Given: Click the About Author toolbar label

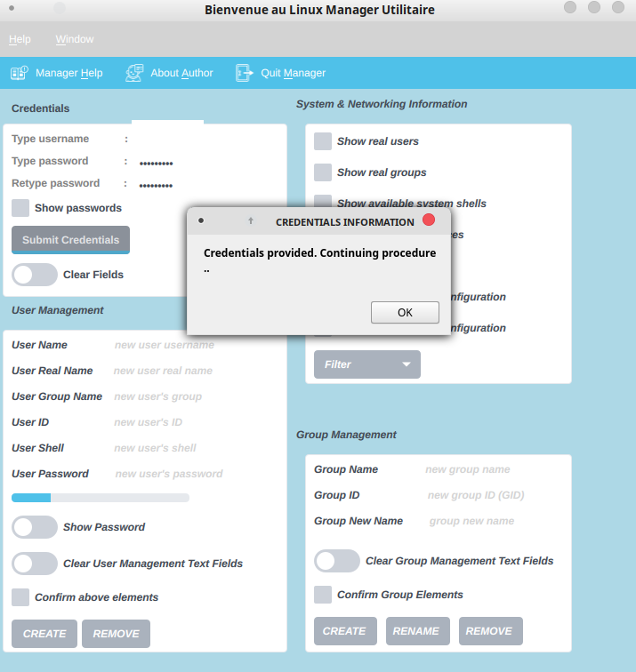Looking at the screenshot, I should [x=181, y=73].
